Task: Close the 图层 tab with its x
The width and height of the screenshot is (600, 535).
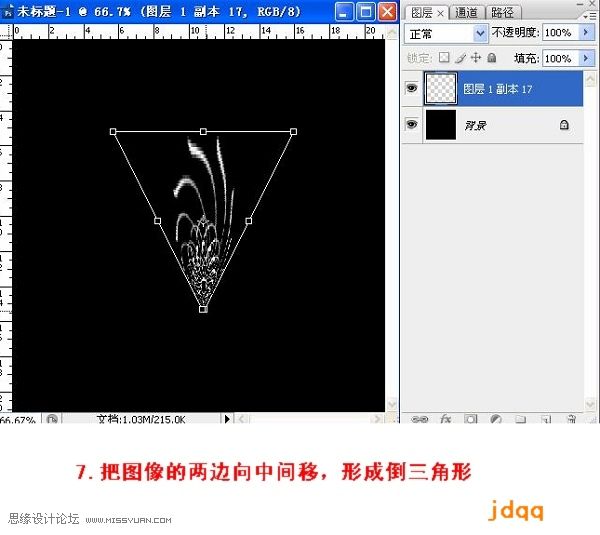Action: (440, 14)
